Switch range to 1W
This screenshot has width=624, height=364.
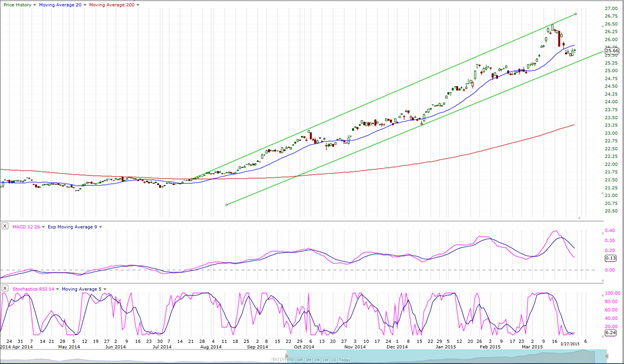click(325, 360)
